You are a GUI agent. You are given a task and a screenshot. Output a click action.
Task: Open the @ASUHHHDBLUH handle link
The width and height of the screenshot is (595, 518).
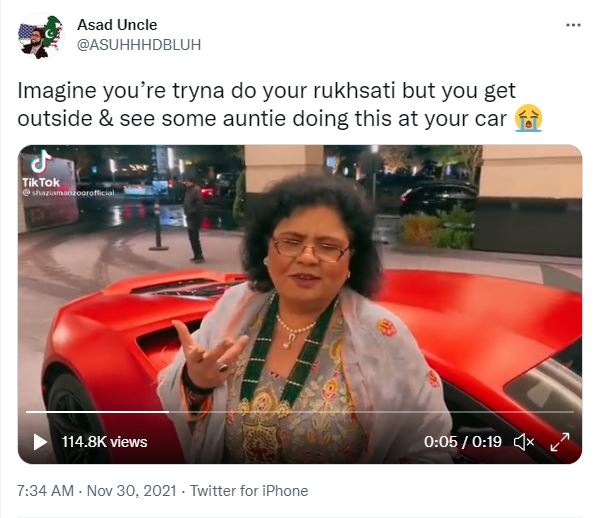point(139,45)
